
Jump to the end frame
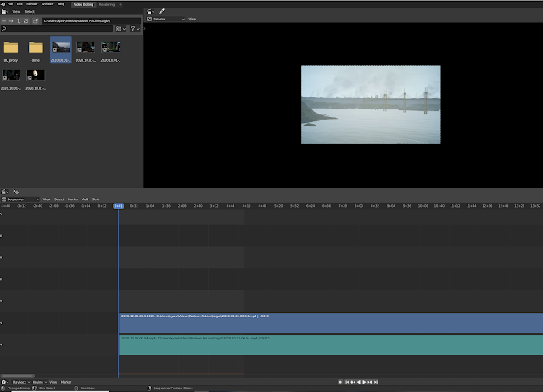(x=376, y=382)
